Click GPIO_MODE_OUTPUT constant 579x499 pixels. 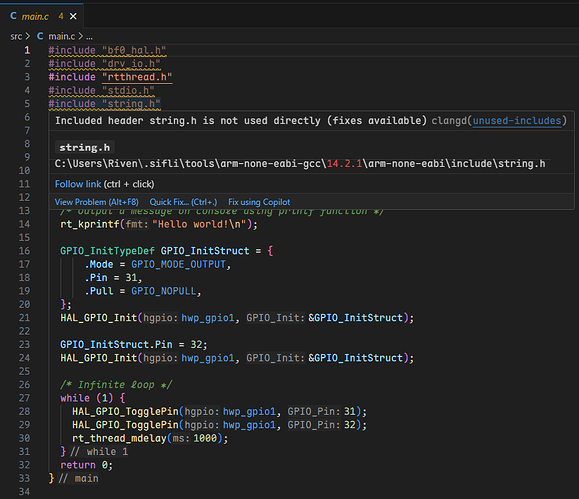(x=178, y=264)
